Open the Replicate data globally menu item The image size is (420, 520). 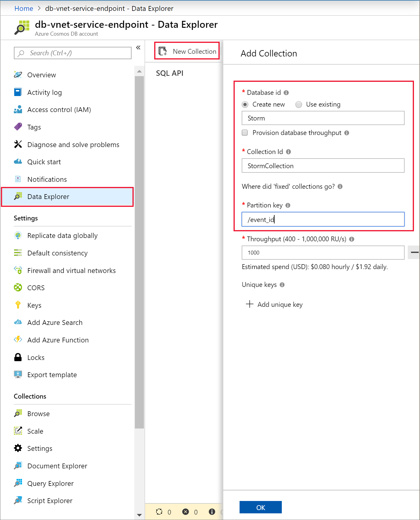click(62, 236)
